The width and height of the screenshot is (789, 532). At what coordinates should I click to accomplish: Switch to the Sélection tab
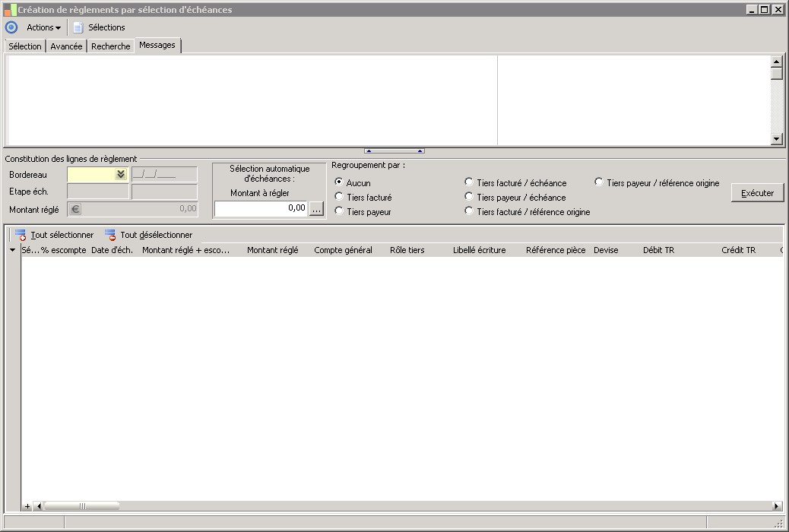click(24, 46)
